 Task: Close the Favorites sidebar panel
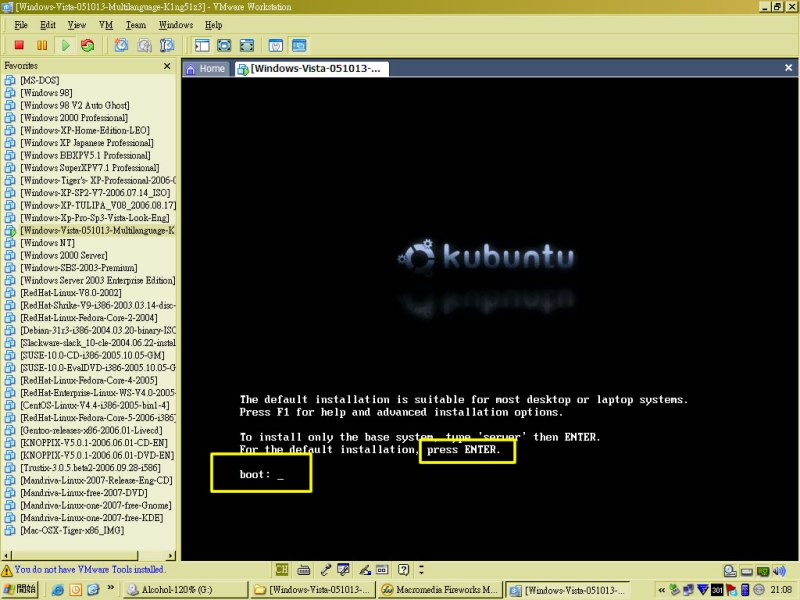[167, 66]
